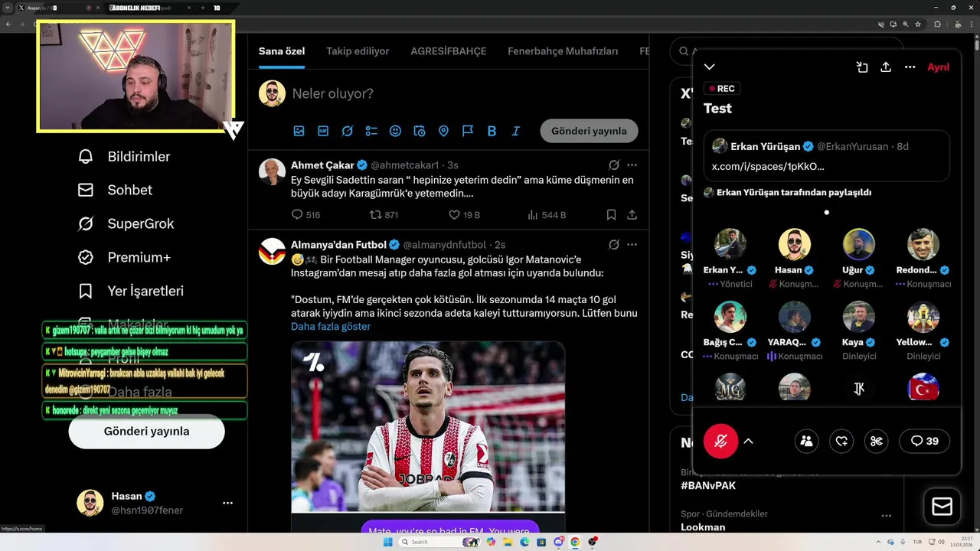Open Yer İşaretleri bookmarks
Screen dimensions: 980x551
pos(130,291)
